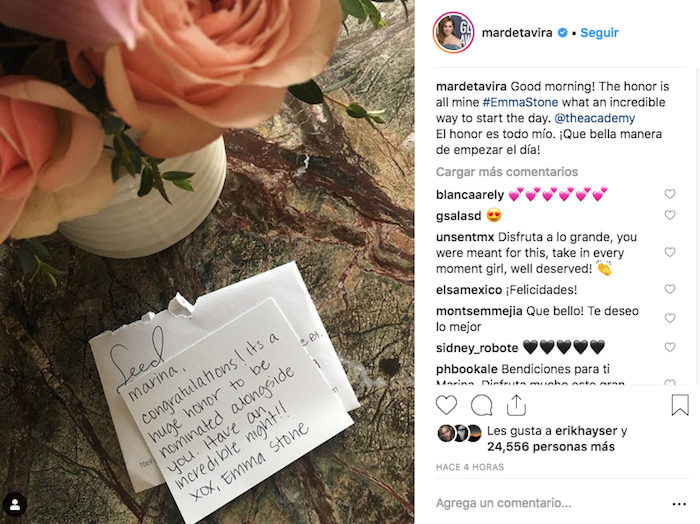
Task: Open mardetavira's profile picture
Action: (x=453, y=33)
